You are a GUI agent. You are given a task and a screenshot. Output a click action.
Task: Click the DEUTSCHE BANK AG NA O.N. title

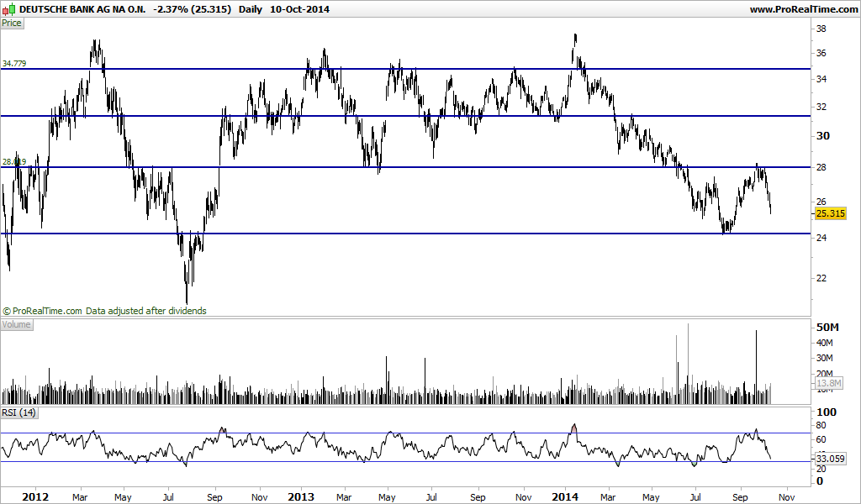[83, 9]
